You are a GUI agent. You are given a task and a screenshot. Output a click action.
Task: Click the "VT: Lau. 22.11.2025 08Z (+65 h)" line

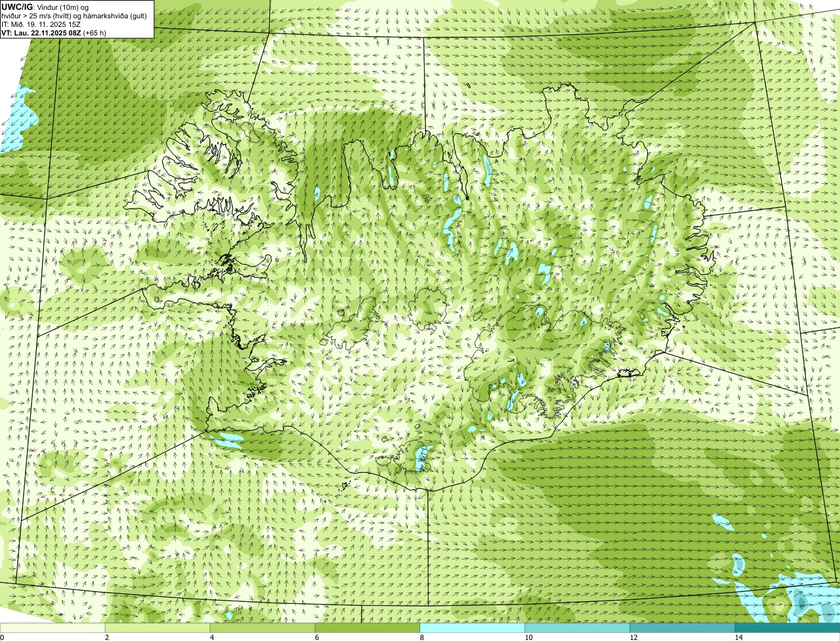(54, 32)
